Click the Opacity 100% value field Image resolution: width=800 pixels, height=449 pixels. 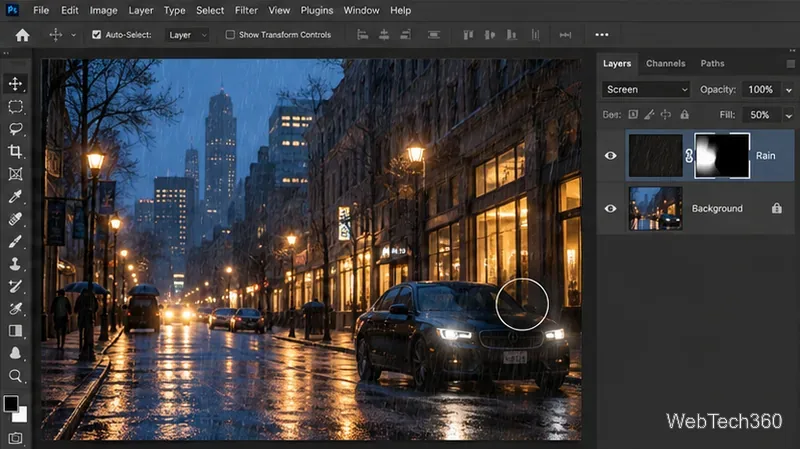(760, 89)
